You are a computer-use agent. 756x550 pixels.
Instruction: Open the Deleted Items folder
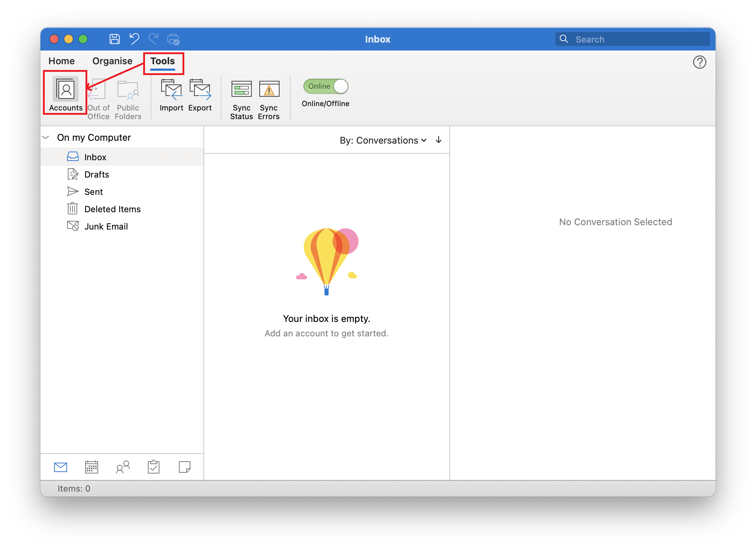[112, 209]
